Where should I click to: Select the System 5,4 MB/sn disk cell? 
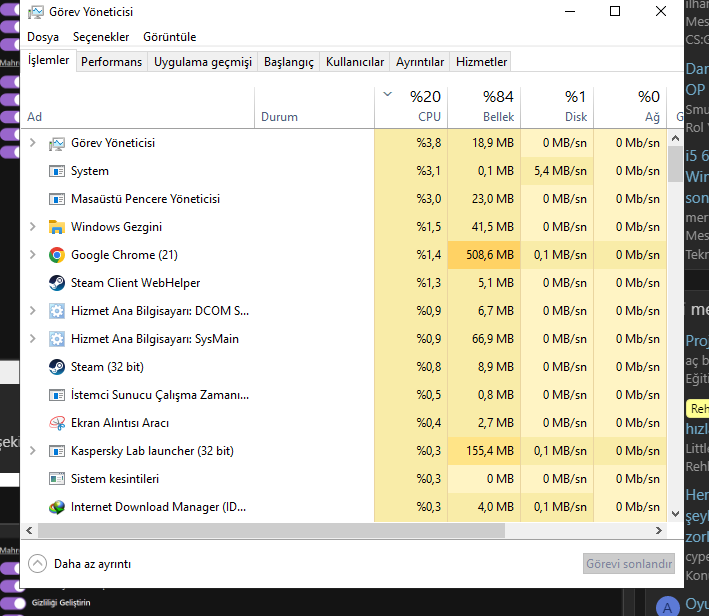tap(557, 171)
